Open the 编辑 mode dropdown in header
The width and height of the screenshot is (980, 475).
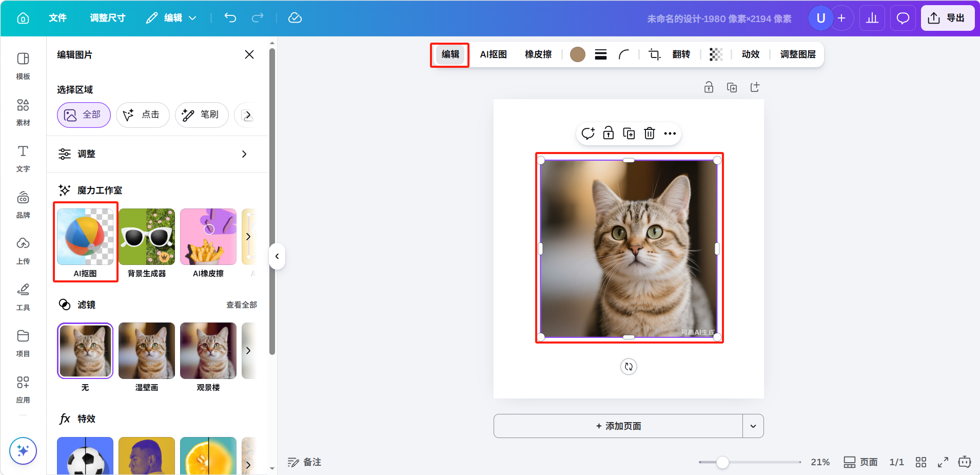coord(171,18)
